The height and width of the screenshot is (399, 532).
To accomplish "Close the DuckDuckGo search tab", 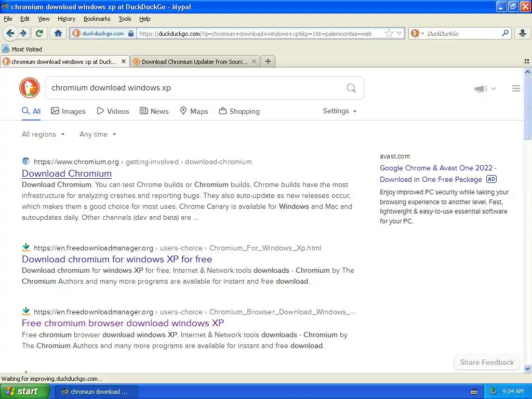I will coord(124,61).
